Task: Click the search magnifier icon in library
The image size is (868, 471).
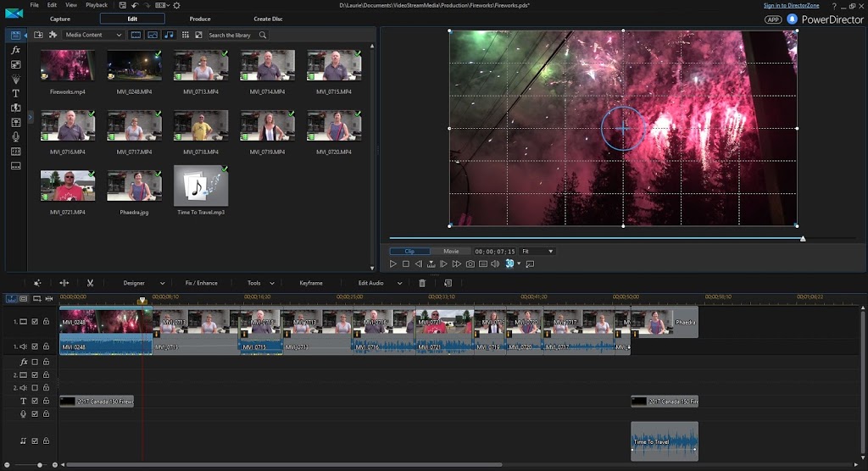Action: point(263,35)
